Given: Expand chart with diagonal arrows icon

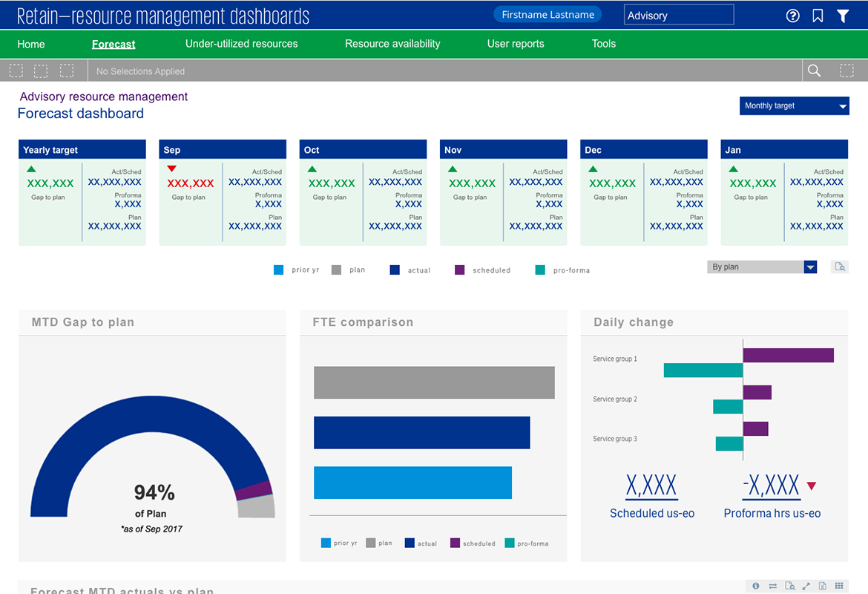Looking at the screenshot, I should [806, 586].
